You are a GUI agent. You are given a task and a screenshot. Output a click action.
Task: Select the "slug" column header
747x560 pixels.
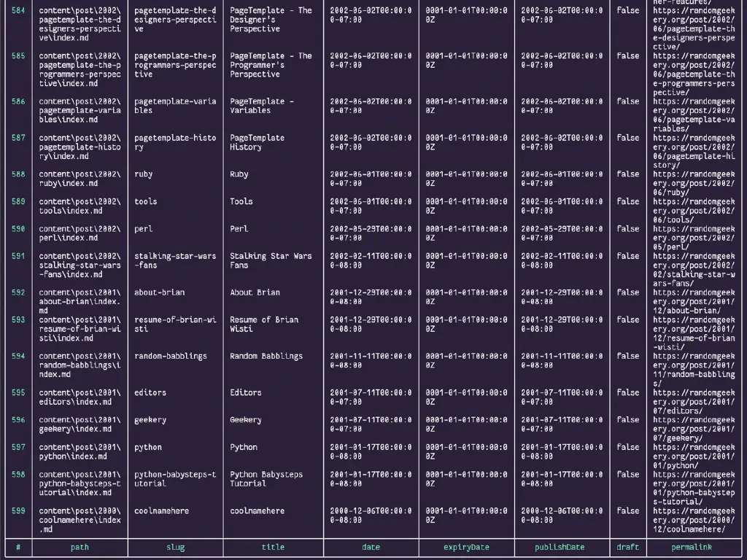click(175, 547)
